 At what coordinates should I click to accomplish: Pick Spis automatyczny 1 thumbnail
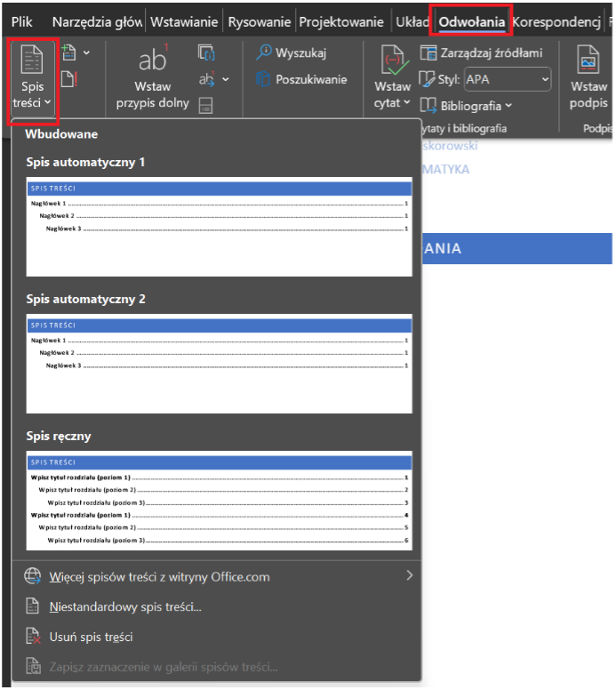219,227
